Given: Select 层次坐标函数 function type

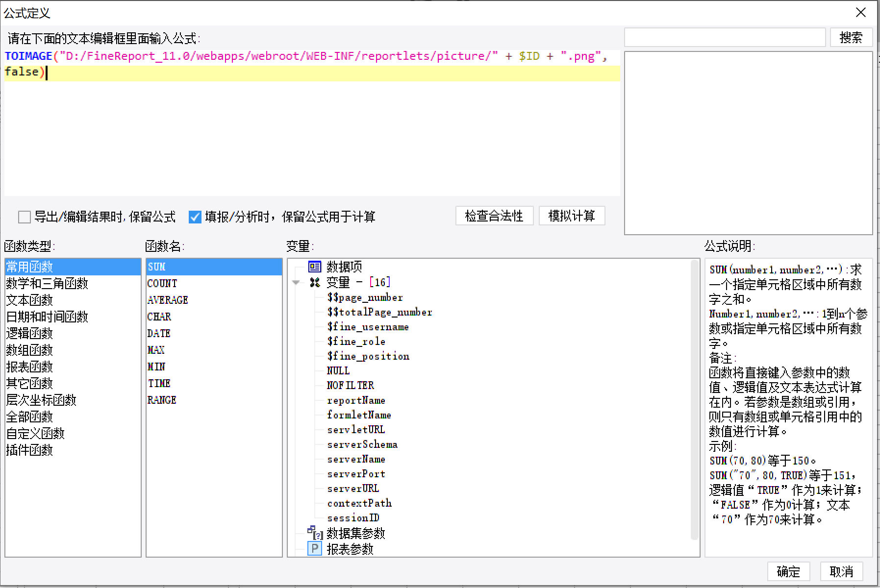Looking at the screenshot, I should (73, 400).
